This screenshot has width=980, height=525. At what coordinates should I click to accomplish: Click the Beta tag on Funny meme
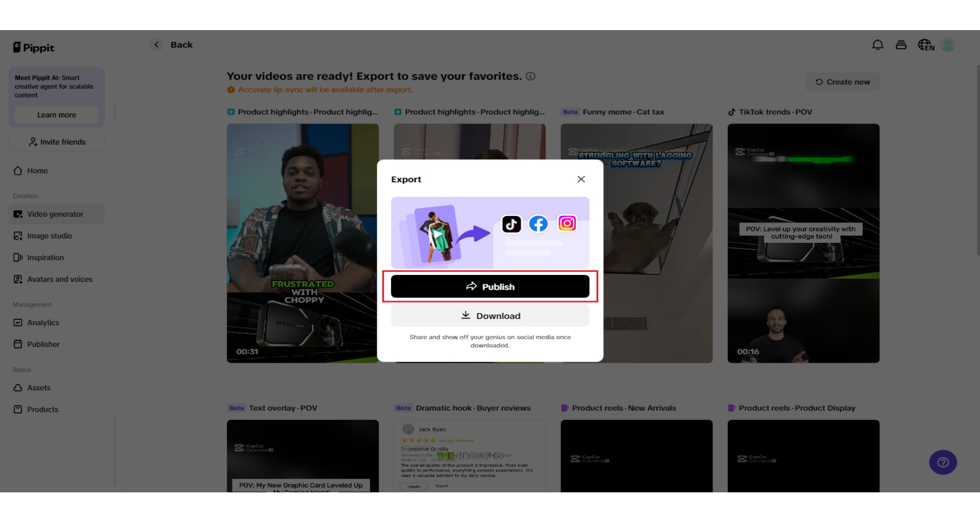pyautogui.click(x=570, y=112)
